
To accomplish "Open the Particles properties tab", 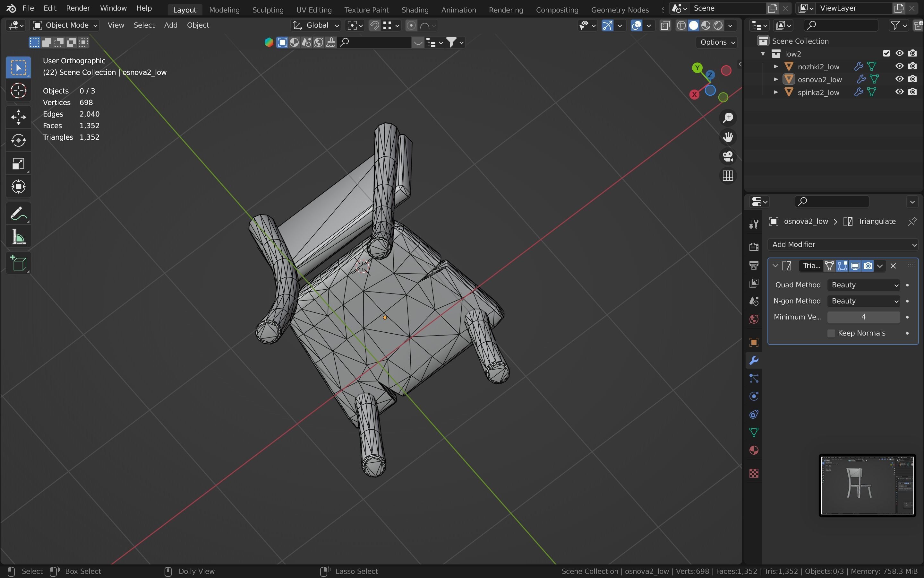I will click(x=754, y=379).
